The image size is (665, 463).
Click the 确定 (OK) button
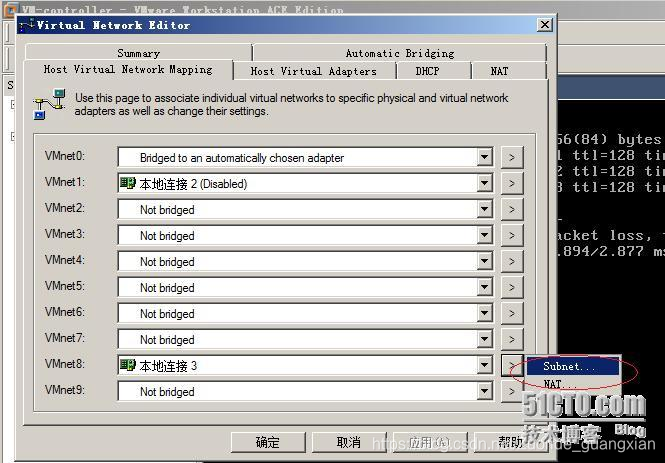pyautogui.click(x=268, y=442)
